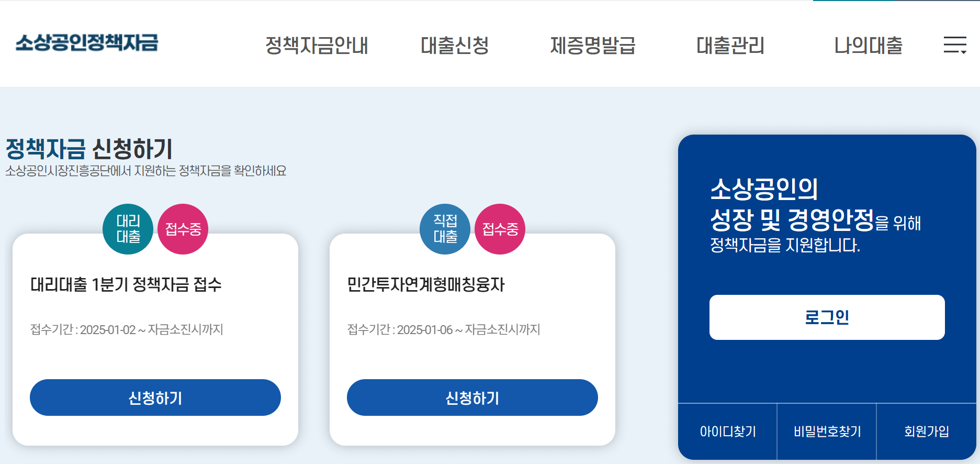Click the 회원가입 link
980x464 pixels.
pyautogui.click(x=928, y=430)
